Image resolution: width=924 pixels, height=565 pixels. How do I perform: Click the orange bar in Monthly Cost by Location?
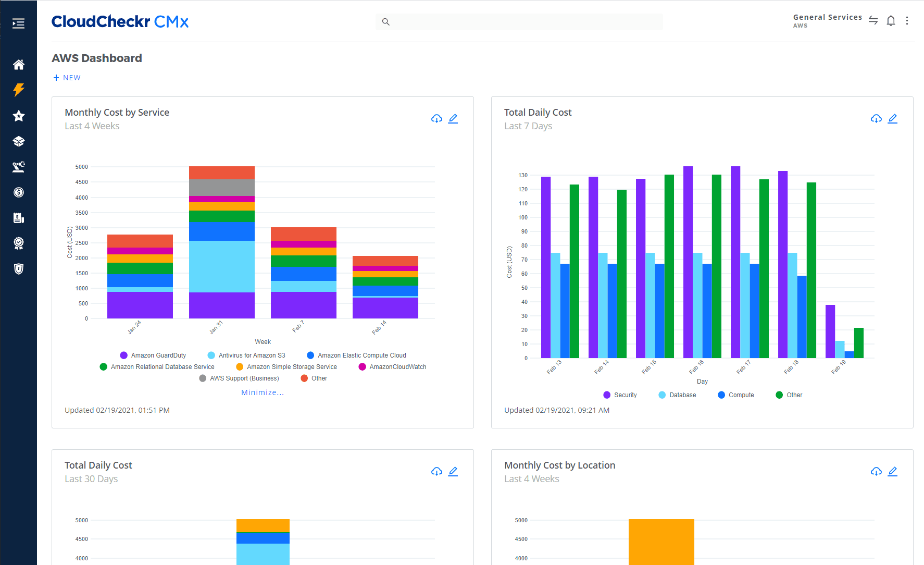(x=661, y=542)
